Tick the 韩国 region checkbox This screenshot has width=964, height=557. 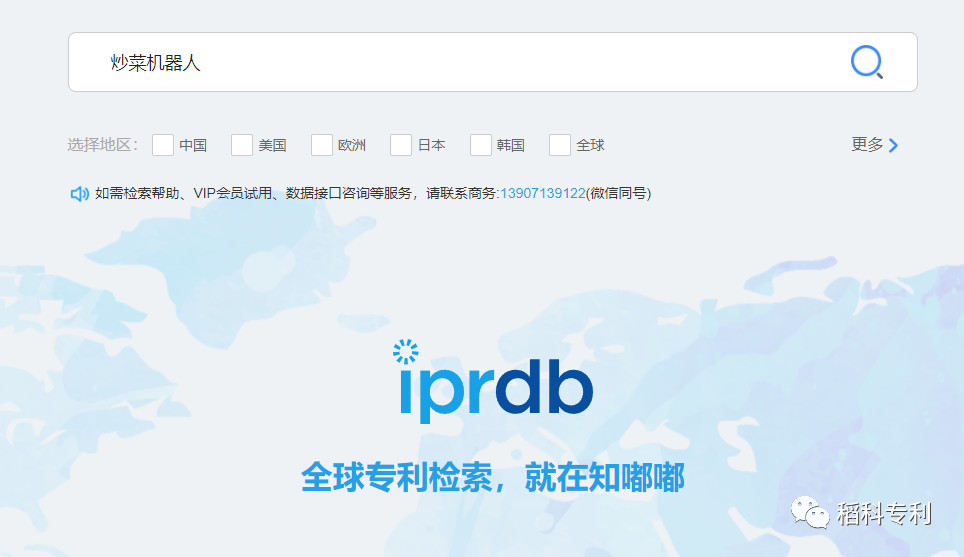[x=481, y=145]
